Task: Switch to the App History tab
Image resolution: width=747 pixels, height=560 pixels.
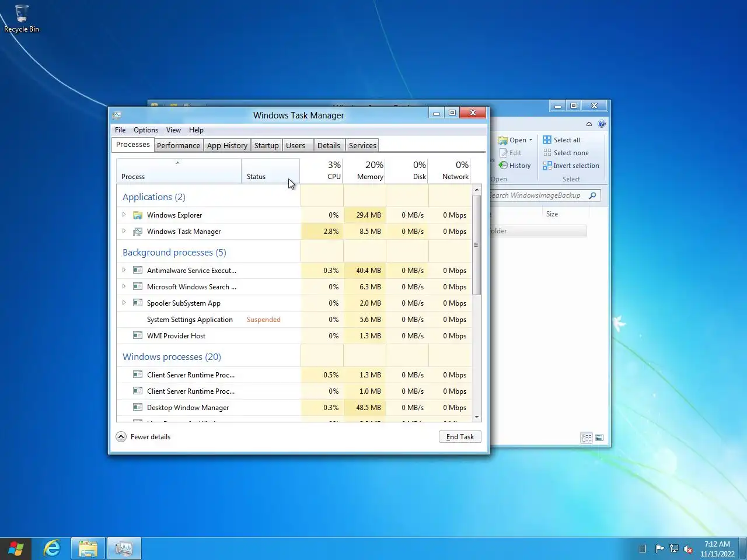Action: [x=227, y=145]
